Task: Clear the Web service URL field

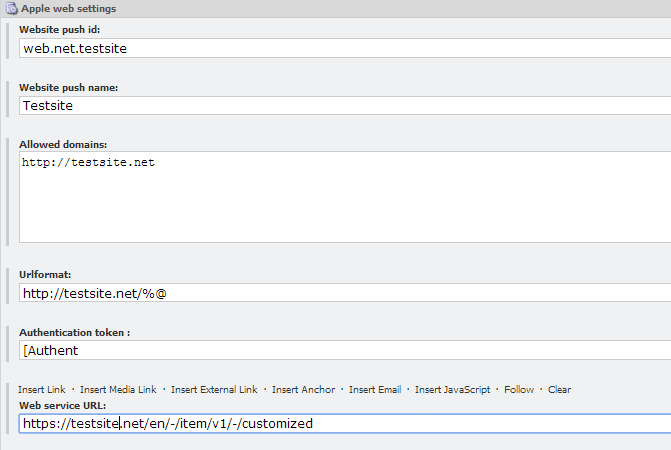Action: point(559,389)
